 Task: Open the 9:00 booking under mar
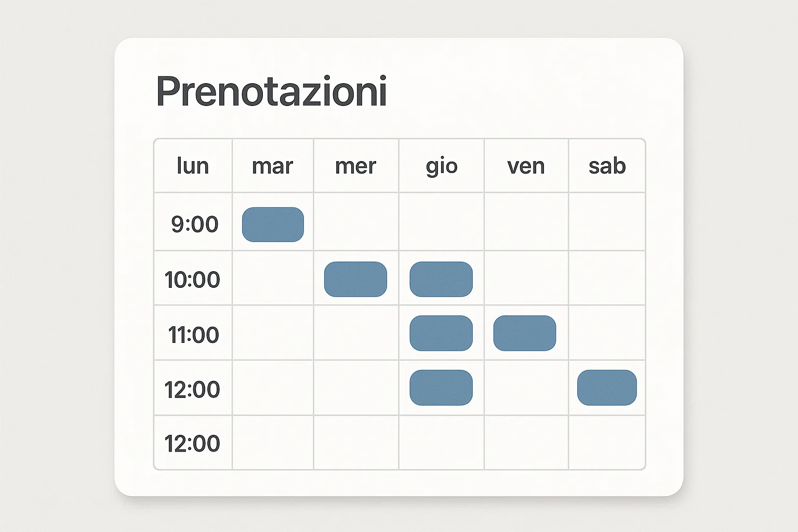(x=273, y=224)
